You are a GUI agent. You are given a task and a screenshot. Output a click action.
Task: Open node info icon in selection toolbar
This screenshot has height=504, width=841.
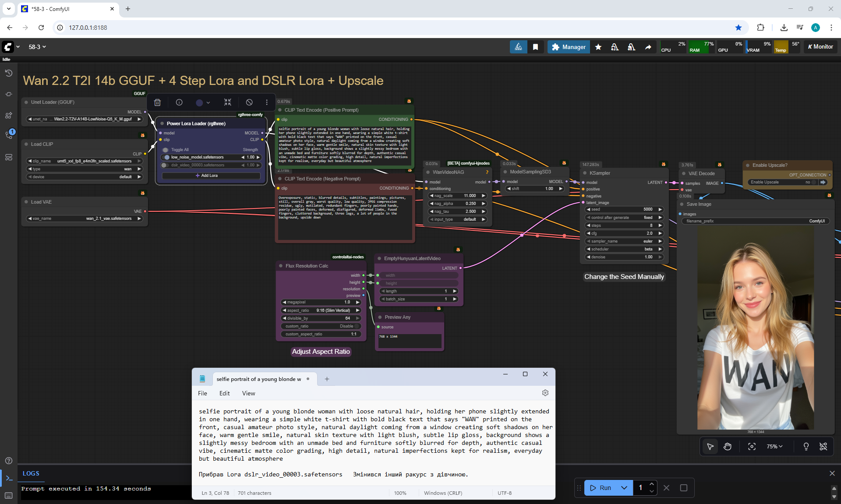click(179, 102)
